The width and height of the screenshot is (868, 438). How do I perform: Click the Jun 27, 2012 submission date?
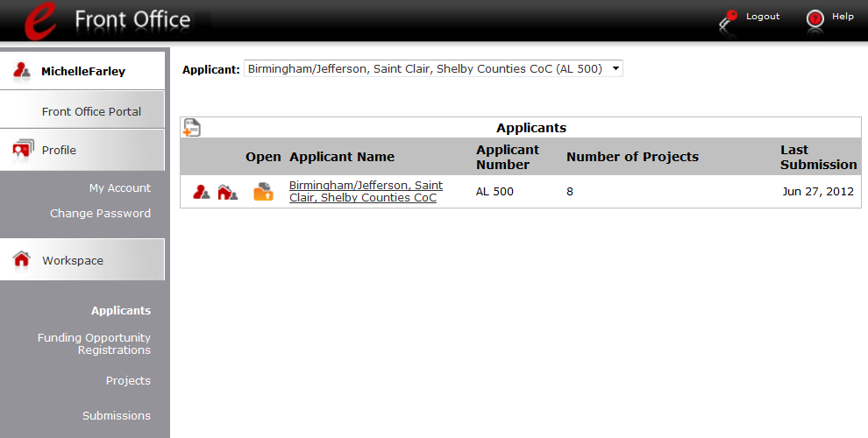pyautogui.click(x=818, y=192)
